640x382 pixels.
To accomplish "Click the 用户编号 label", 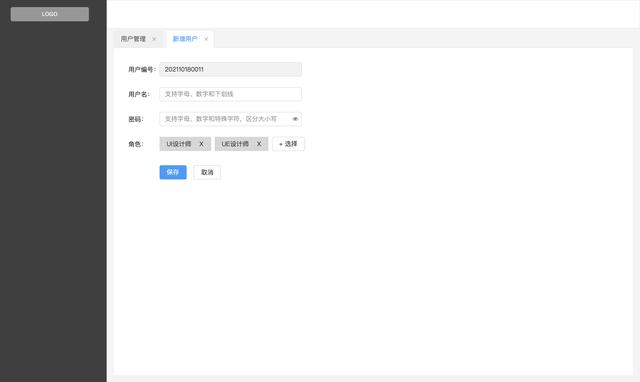I will [x=142, y=69].
